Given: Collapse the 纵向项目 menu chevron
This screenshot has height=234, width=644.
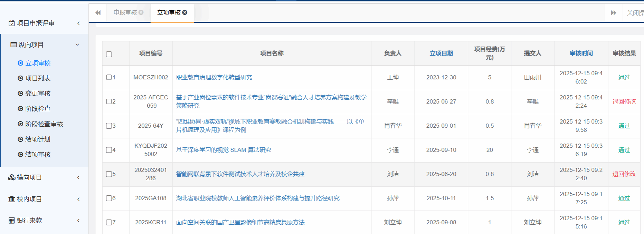Looking at the screenshot, I should tap(77, 45).
